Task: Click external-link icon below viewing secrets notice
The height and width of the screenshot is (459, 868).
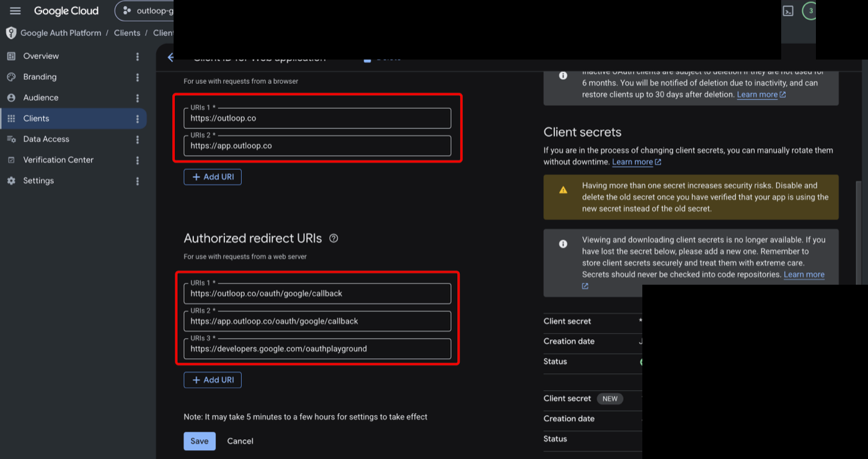Action: pos(585,286)
